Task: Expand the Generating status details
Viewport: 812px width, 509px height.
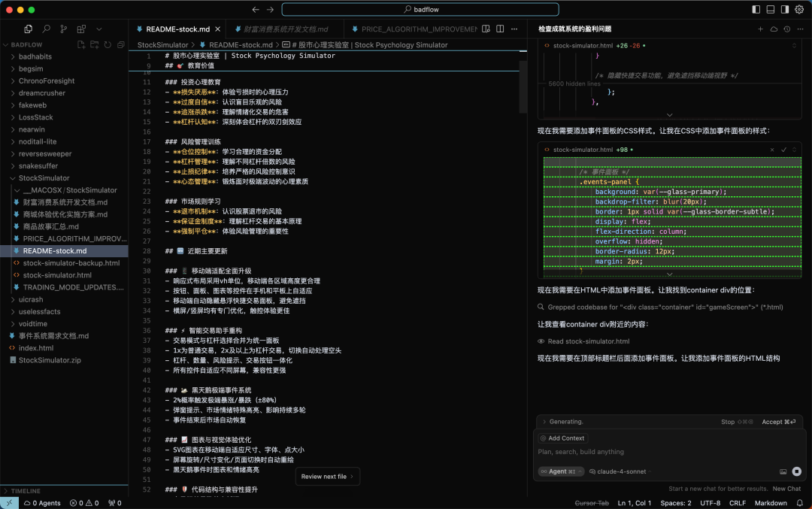Action: coord(563,422)
